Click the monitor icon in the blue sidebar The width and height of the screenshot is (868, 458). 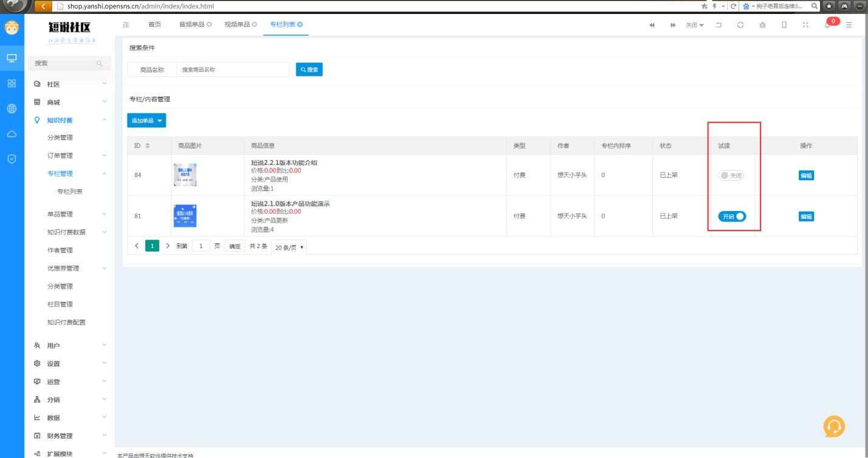12,58
